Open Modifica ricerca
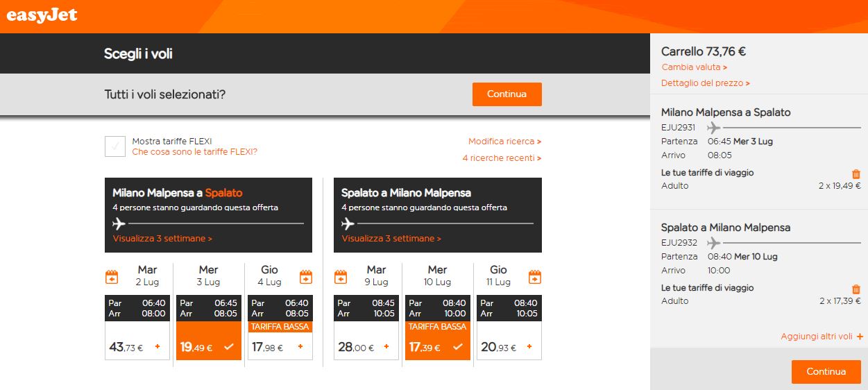The image size is (868, 390). (505, 142)
